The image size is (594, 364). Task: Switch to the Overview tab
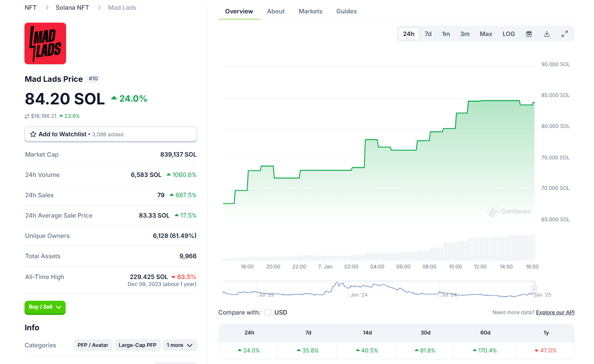239,11
